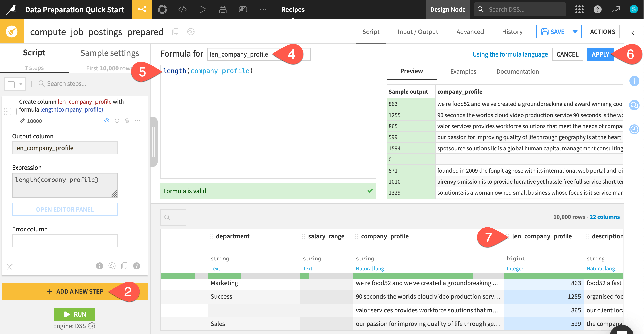Duplicate step with the copy icon
The height and width of the screenshot is (334, 644).
[x=124, y=266]
